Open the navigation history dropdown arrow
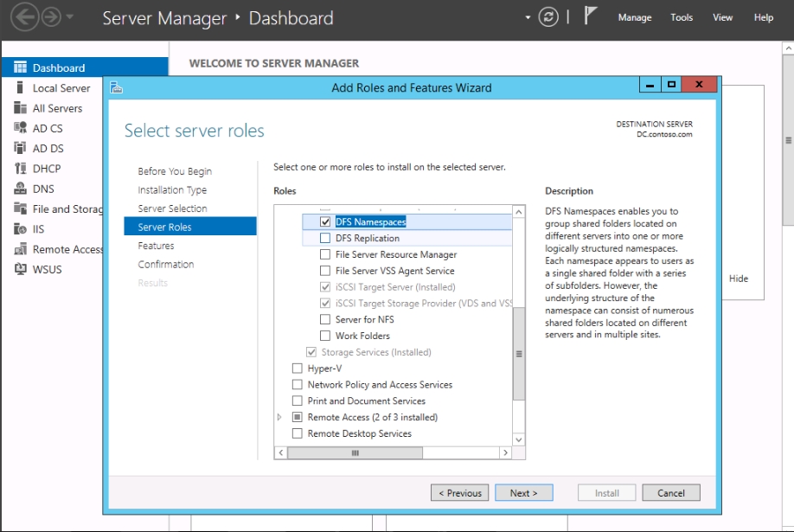Image resolution: width=794 pixels, height=532 pixels. (70, 17)
